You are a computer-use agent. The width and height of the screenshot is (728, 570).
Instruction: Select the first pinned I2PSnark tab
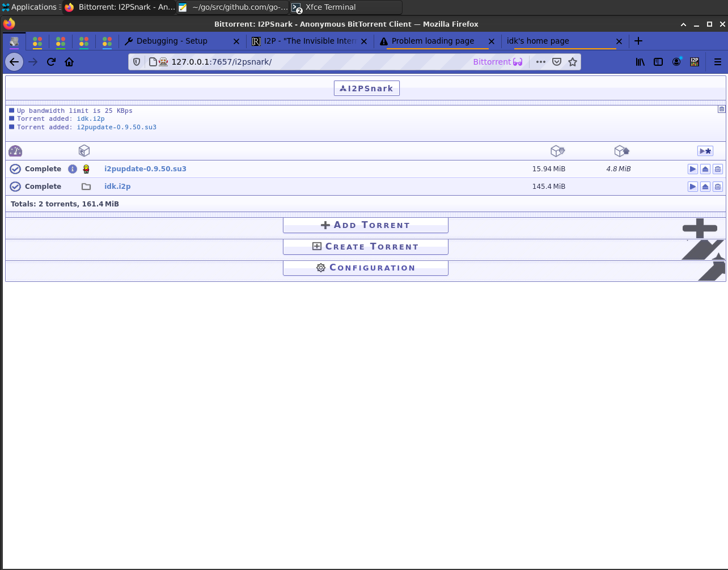tap(14, 41)
